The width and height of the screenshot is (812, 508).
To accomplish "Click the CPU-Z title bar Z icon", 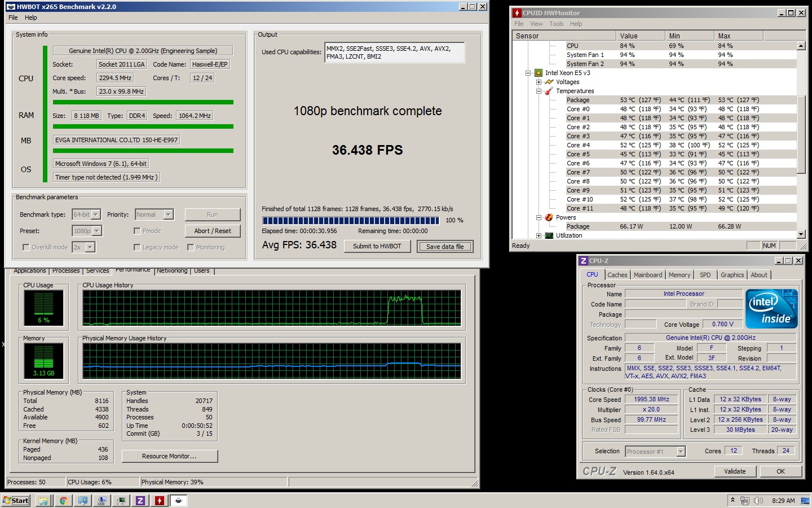I will [x=584, y=261].
